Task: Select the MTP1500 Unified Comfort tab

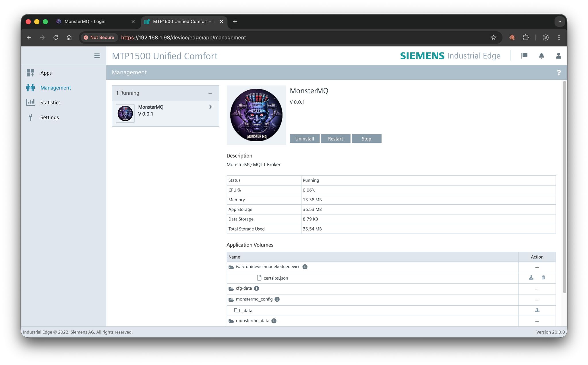Action: [184, 22]
